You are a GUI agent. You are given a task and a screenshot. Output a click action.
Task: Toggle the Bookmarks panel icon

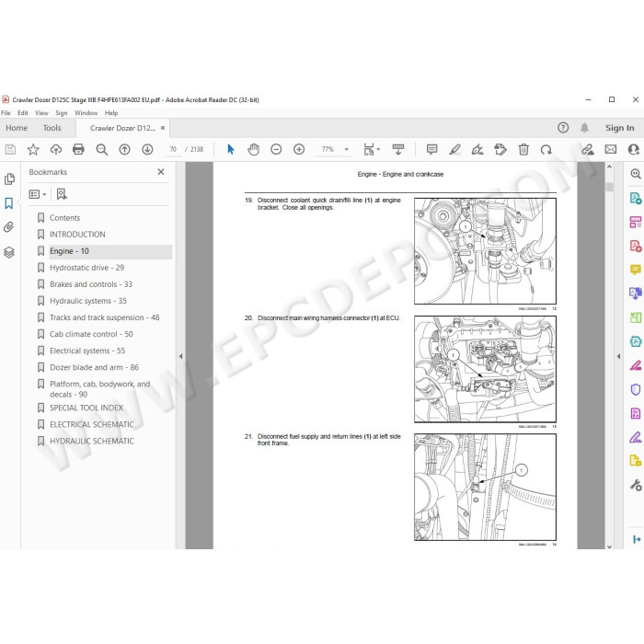(x=9, y=203)
